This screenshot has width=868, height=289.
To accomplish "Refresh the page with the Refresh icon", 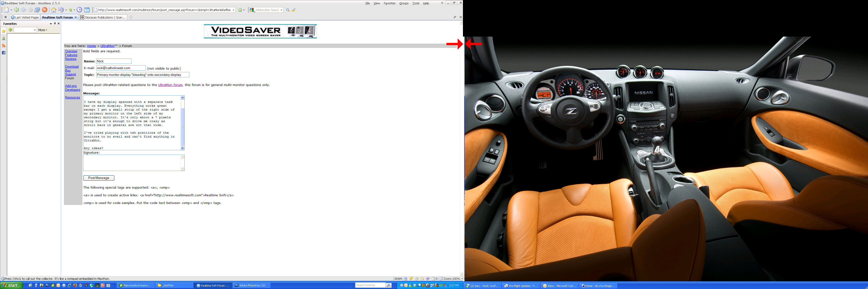I will click(37, 10).
